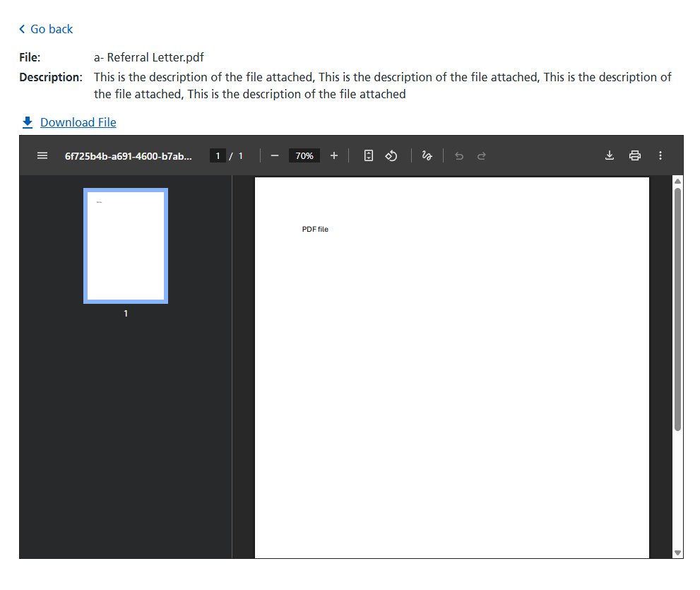The width and height of the screenshot is (700, 590).
Task: Download the PDF from viewer toolbar
Action: [610, 155]
